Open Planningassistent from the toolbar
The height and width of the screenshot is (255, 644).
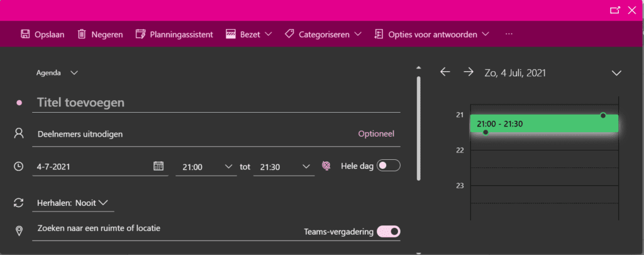174,34
